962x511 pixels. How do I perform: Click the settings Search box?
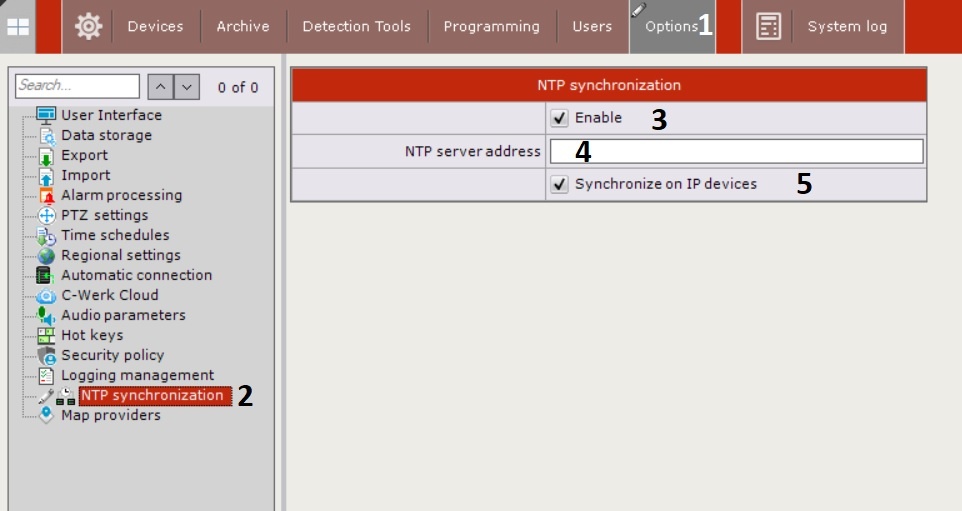tap(78, 86)
